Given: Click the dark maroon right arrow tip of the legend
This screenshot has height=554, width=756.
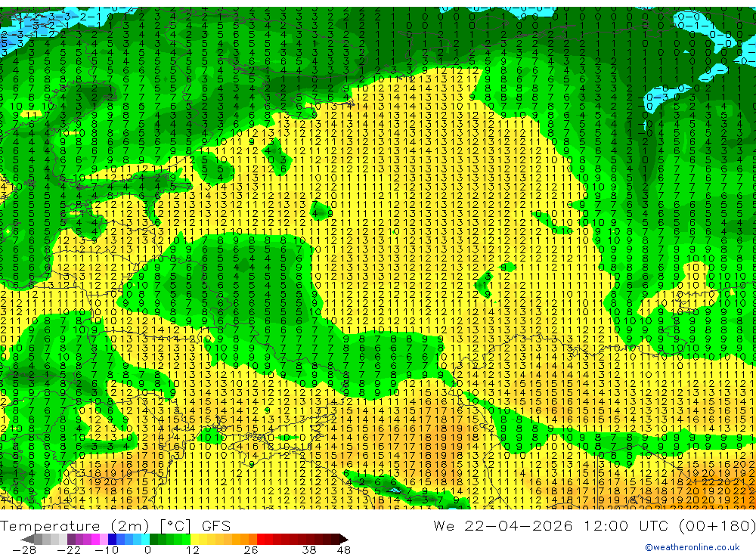Looking at the screenshot, I should 344,539.
